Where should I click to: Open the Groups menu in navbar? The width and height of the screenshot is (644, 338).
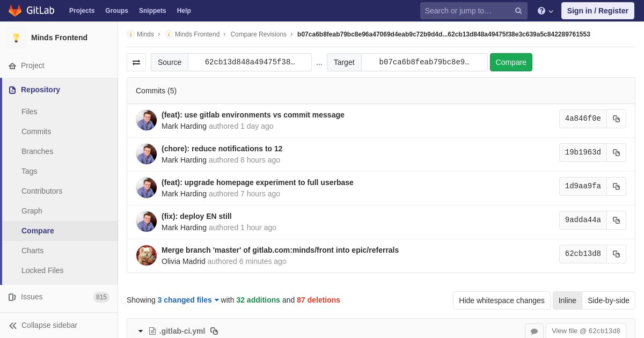[x=116, y=11]
